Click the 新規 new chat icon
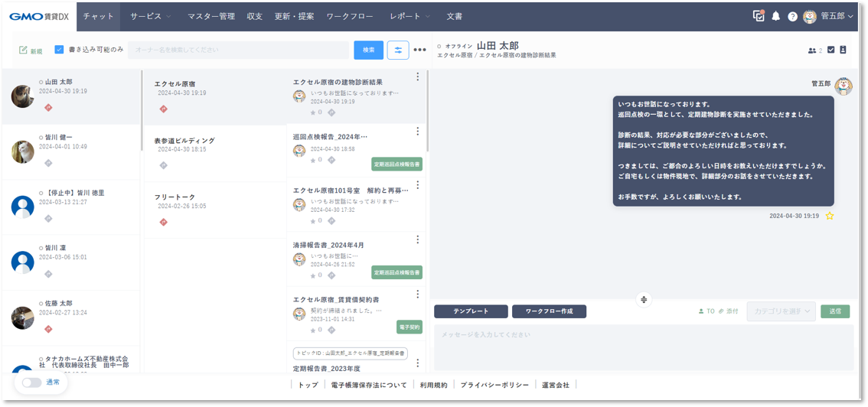Image resolution: width=868 pixels, height=407 pixels. click(23, 50)
